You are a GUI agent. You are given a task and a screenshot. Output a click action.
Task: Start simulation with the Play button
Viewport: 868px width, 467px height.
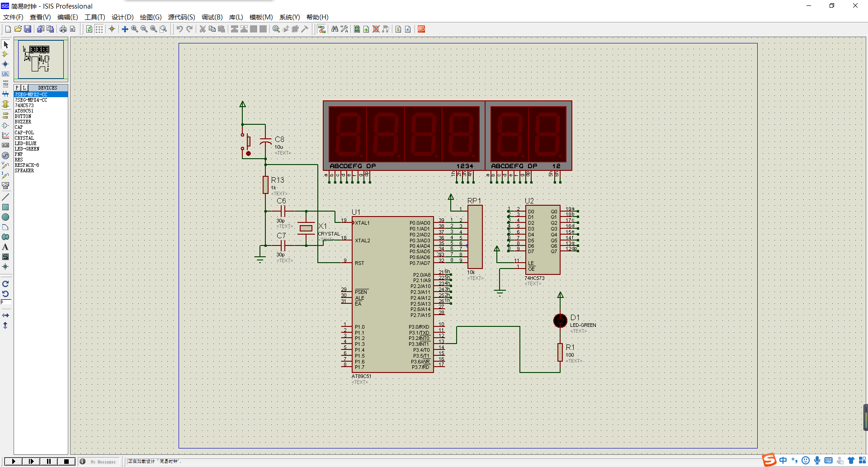14,461
